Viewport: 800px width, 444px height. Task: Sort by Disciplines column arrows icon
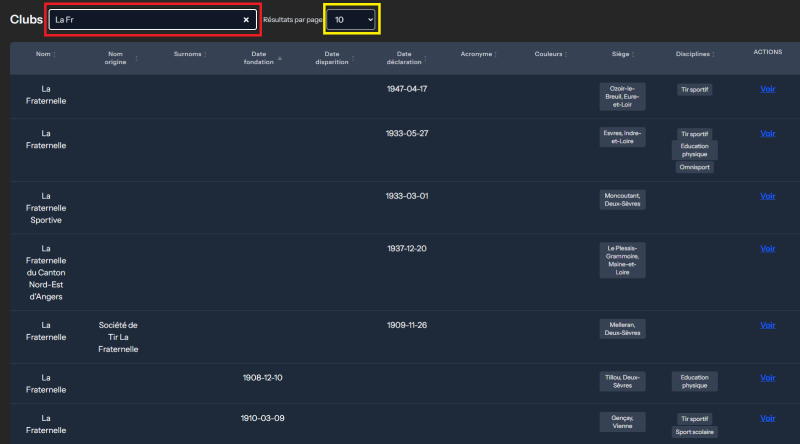[x=713, y=54]
